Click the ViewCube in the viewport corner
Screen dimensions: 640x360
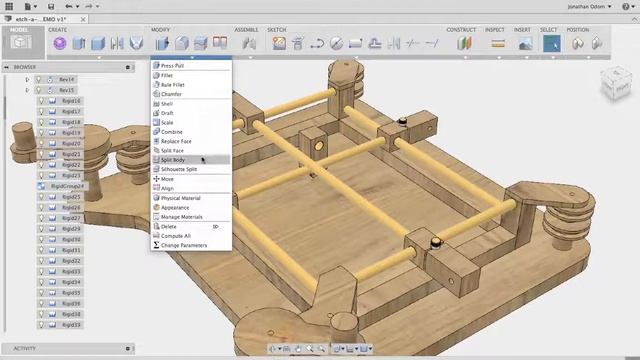616,84
